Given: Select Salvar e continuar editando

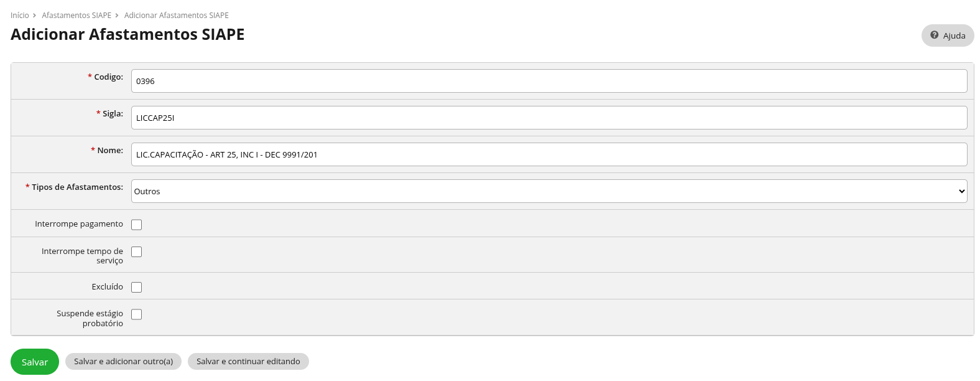Looking at the screenshot, I should [x=248, y=362].
